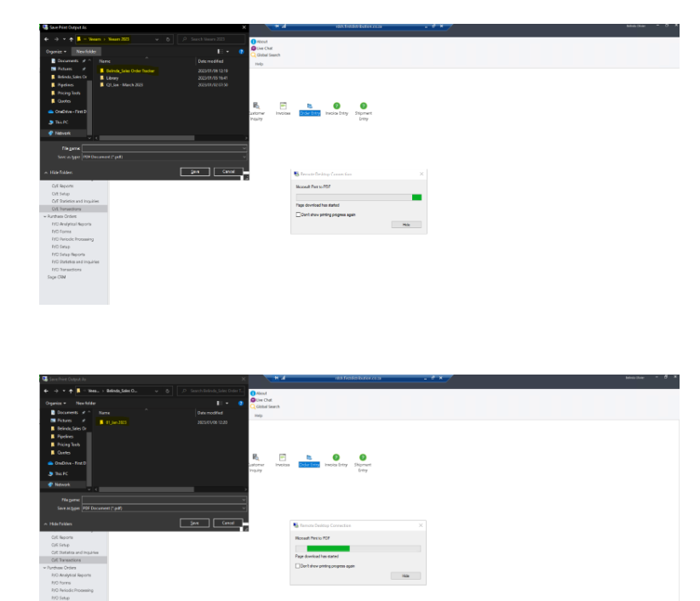The width and height of the screenshot is (700, 601).
Task: Open Order Entry icon in top screenshot
Action: pyautogui.click(x=309, y=110)
